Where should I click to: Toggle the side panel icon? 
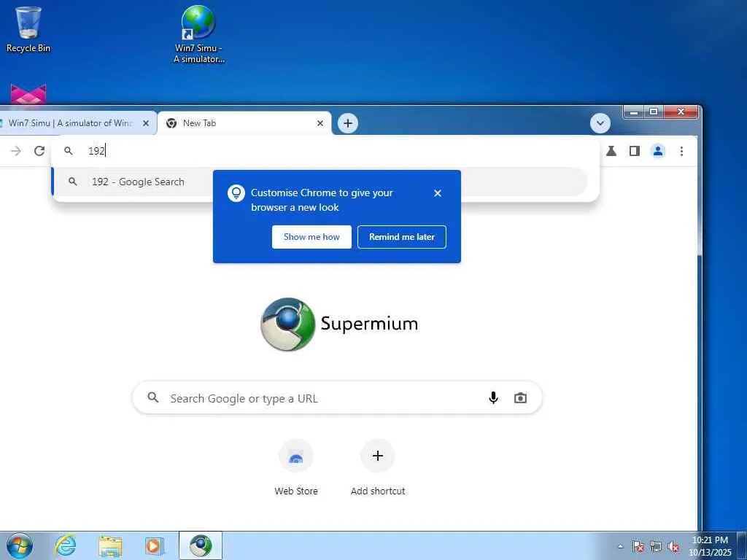635,151
